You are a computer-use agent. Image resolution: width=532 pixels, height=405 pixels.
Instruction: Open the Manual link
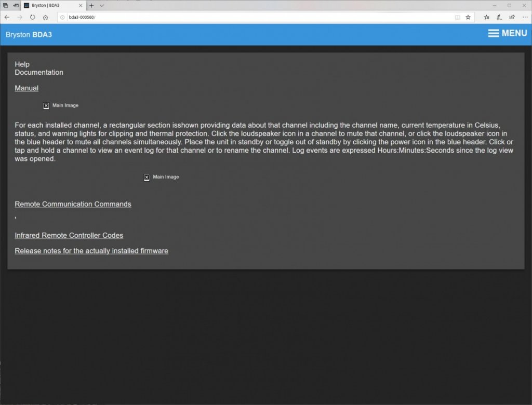click(26, 88)
